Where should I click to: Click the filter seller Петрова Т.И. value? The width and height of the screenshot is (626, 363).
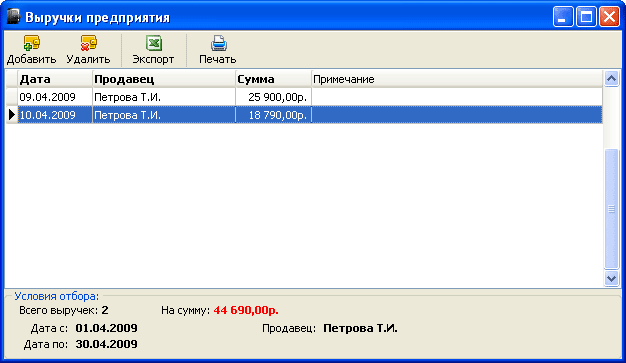(x=360, y=328)
